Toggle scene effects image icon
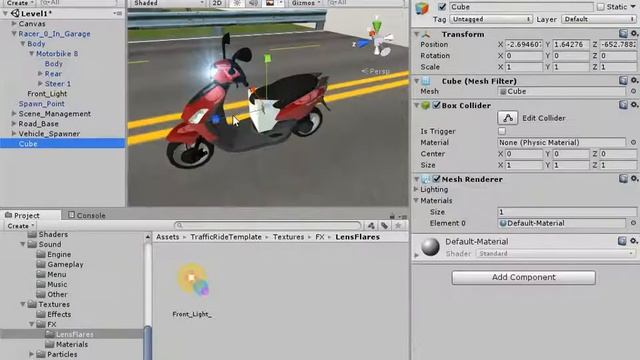Image resolution: width=640 pixels, height=360 pixels. [270, 3]
